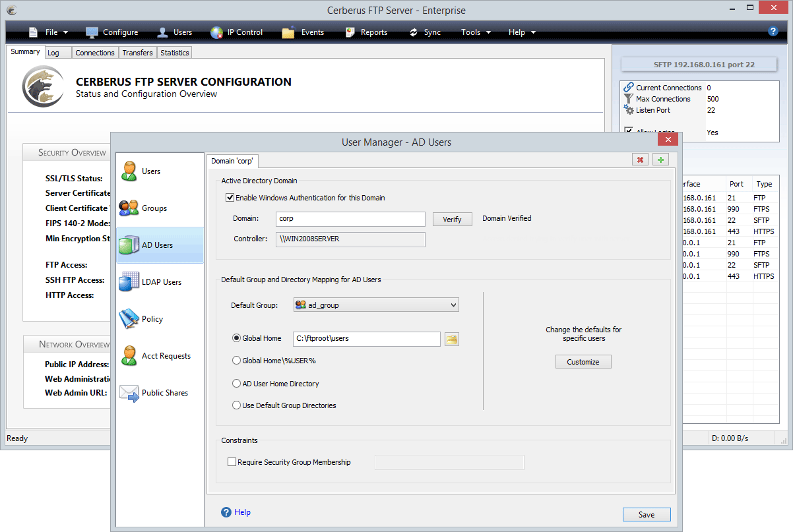This screenshot has height=532, width=793.
Task: Check Require Security Group Membership
Action: [x=232, y=463]
